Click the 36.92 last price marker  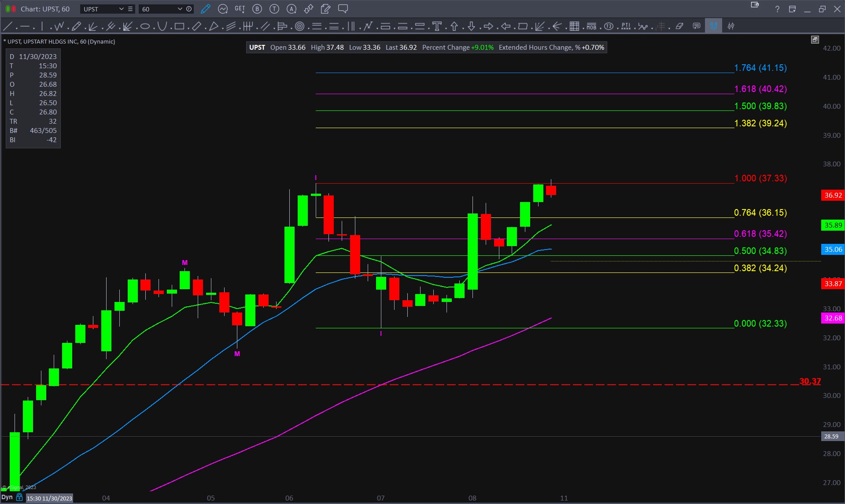click(x=833, y=195)
